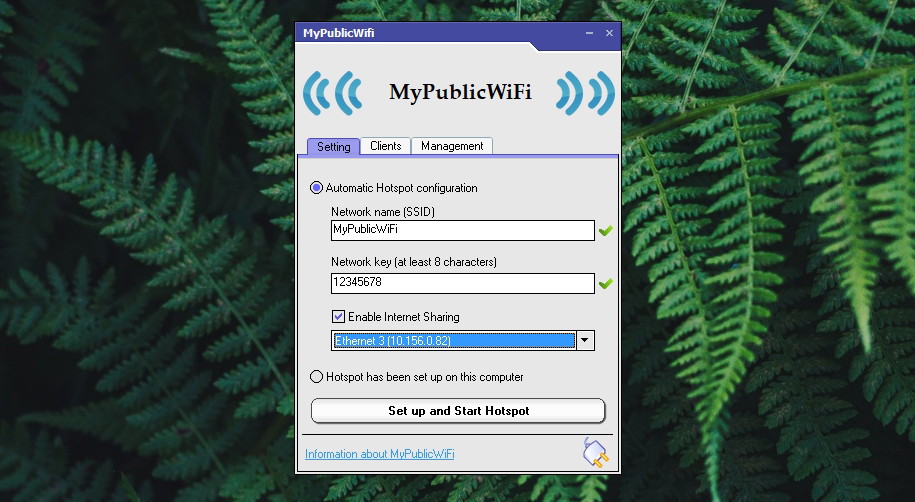Click the Network name (SSID) label

tap(383, 212)
